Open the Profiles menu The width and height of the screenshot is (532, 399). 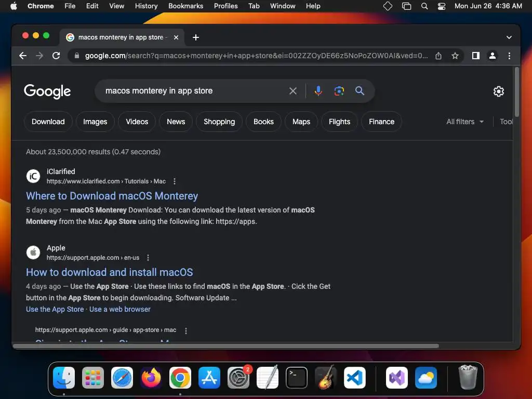225,6
